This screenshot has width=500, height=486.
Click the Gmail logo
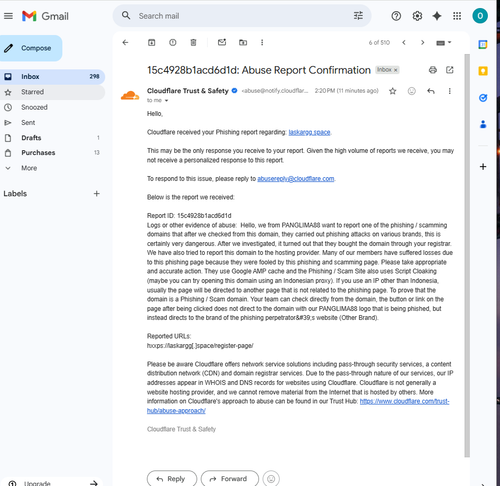click(45, 16)
